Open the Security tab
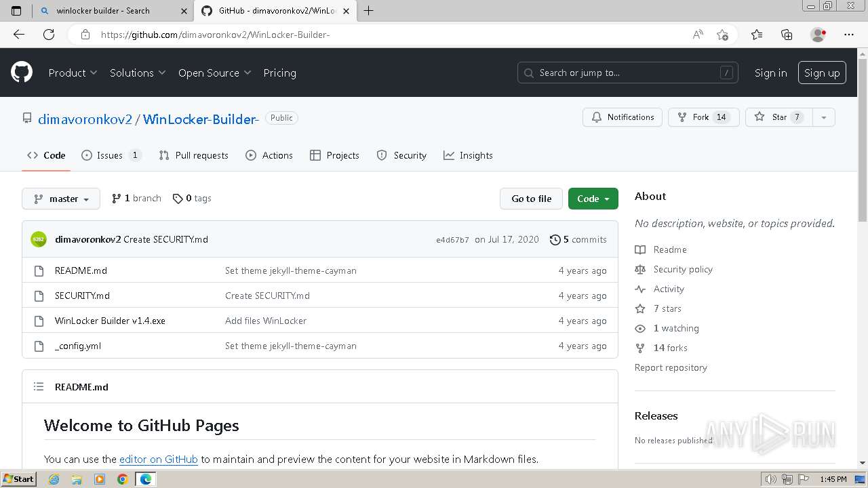Image resolution: width=868 pixels, height=488 pixels. [x=401, y=155]
